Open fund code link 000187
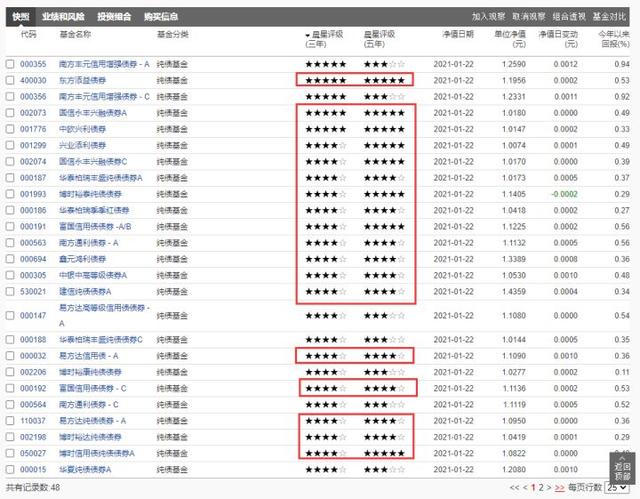Viewport: 640px width, 499px height. point(33,178)
